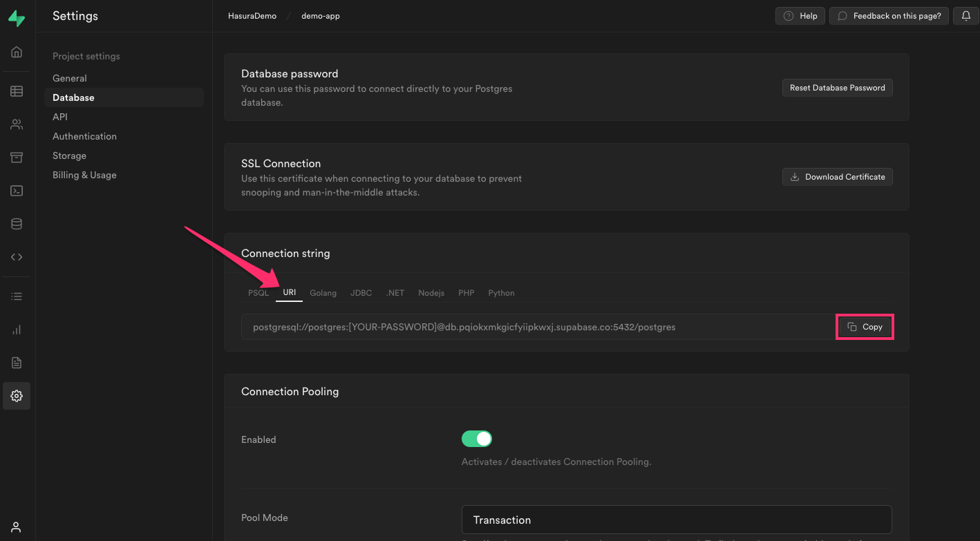The height and width of the screenshot is (541, 980).
Task: Open the Documentation file icon
Action: tap(16, 362)
